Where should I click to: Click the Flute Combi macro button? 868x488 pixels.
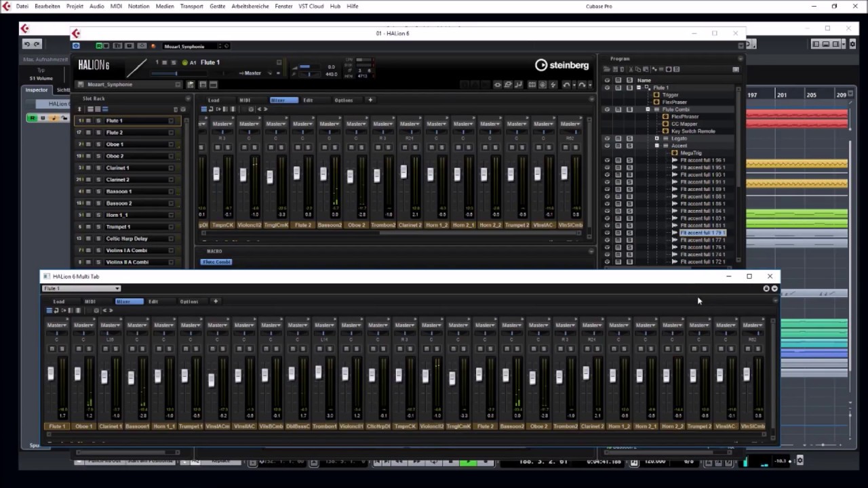(216, 262)
